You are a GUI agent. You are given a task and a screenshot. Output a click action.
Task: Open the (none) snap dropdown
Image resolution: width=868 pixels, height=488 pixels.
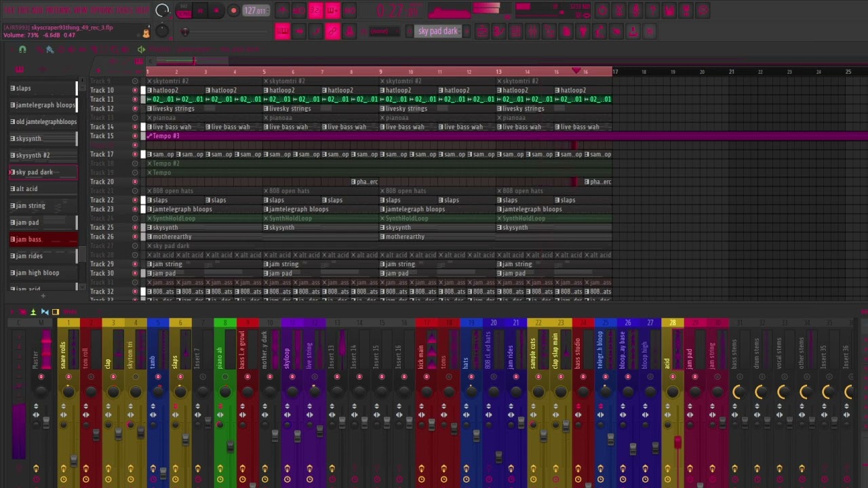click(384, 31)
